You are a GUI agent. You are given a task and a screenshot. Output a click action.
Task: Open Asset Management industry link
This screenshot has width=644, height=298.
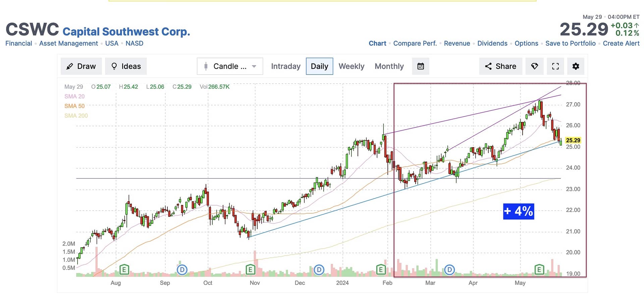point(68,43)
